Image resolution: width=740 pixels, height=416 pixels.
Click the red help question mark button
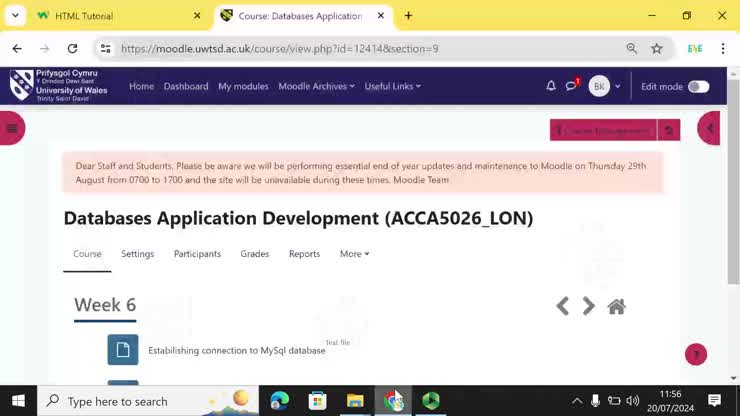[696, 354]
